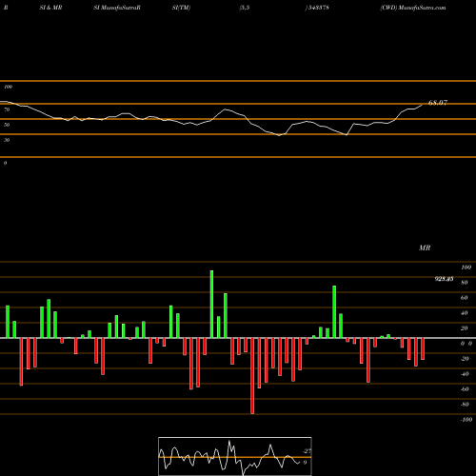Click the 40 label on MR axis
The image size is (476, 476).
tap(465, 313)
